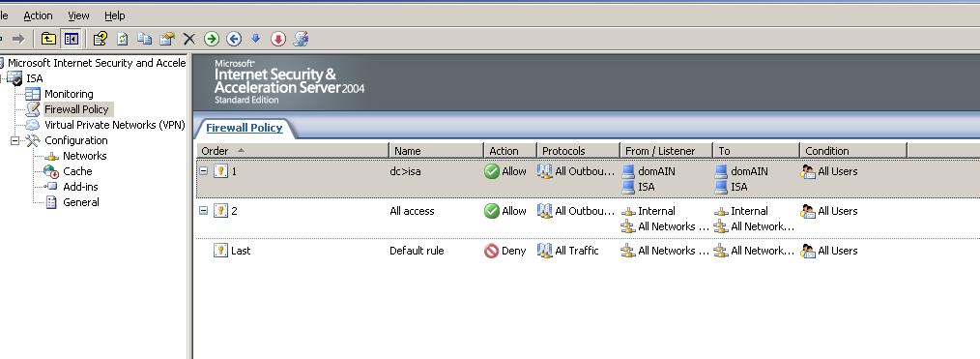Open the View menu

(x=78, y=15)
